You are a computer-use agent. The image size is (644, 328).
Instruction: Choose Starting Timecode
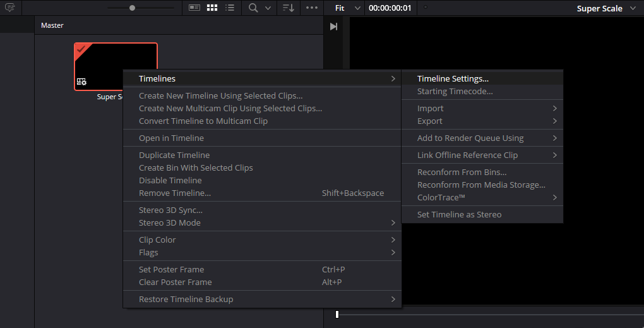482,91
